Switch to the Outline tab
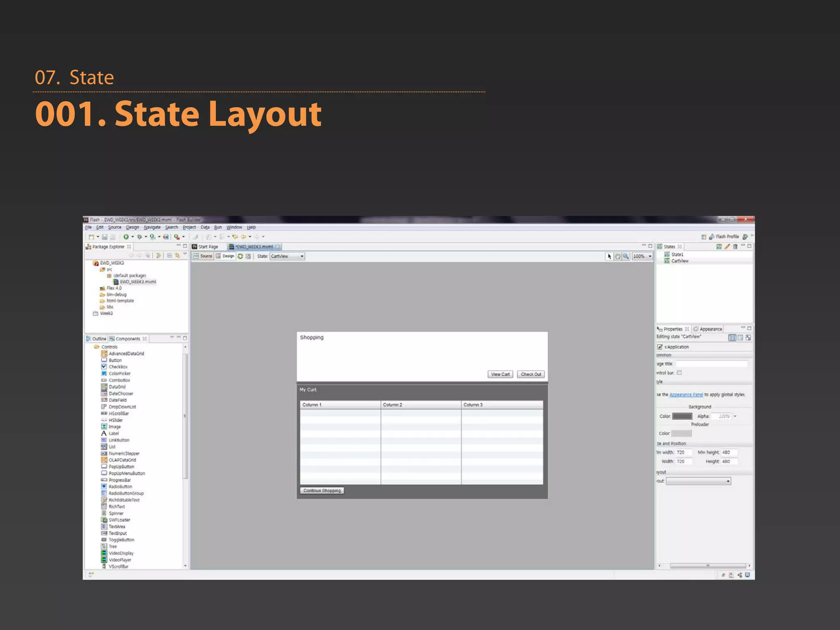The height and width of the screenshot is (630, 840). point(96,339)
